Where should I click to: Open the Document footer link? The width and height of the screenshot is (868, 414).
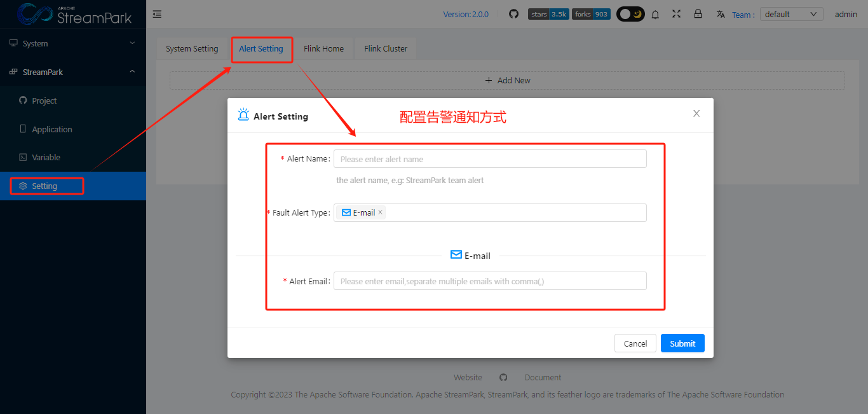pos(543,377)
